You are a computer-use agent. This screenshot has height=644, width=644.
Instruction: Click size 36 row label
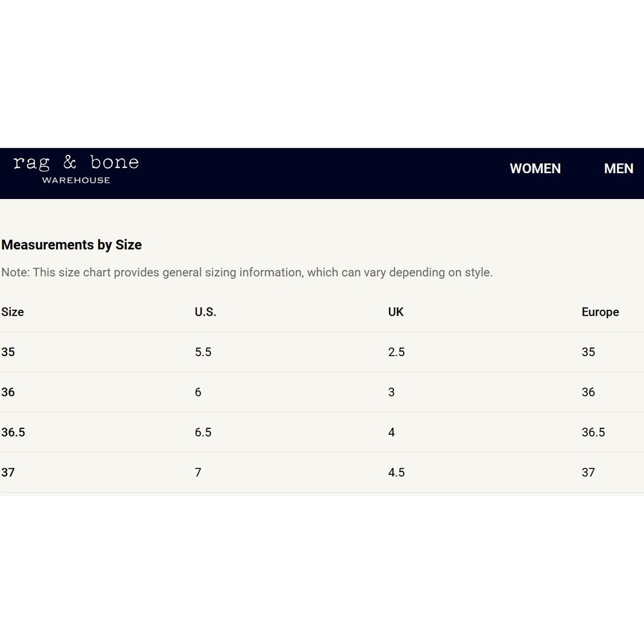(8, 392)
